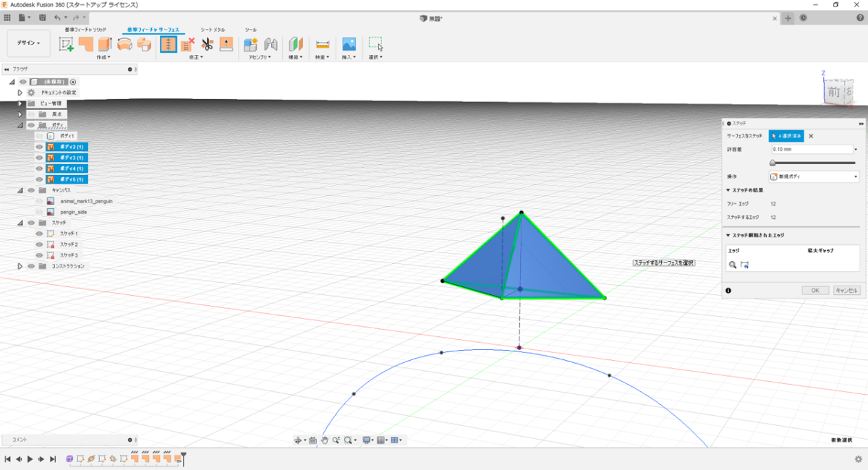Click the Joint tool icon
The image size is (868, 470).
pos(271,44)
